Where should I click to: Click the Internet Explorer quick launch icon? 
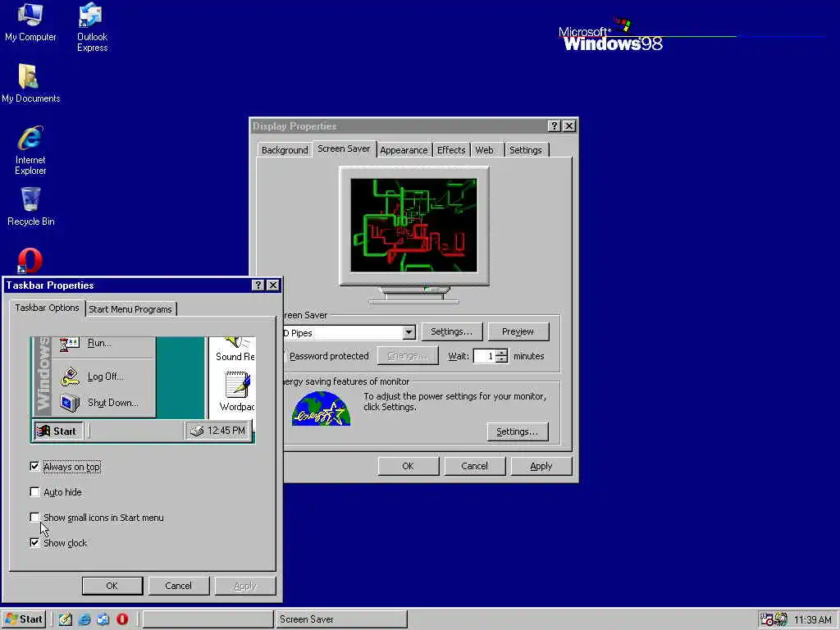coord(84,619)
